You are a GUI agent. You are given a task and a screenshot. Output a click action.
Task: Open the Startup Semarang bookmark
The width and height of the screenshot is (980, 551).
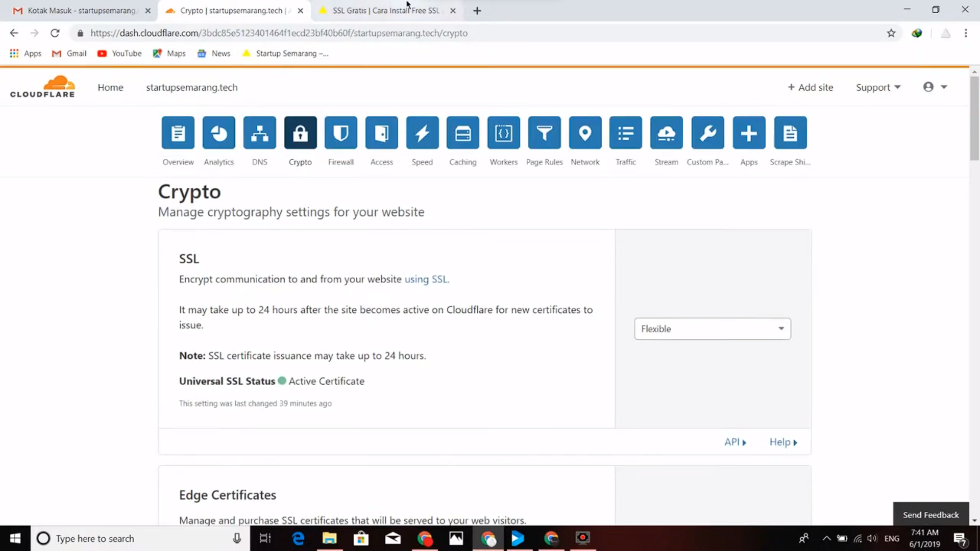point(285,54)
